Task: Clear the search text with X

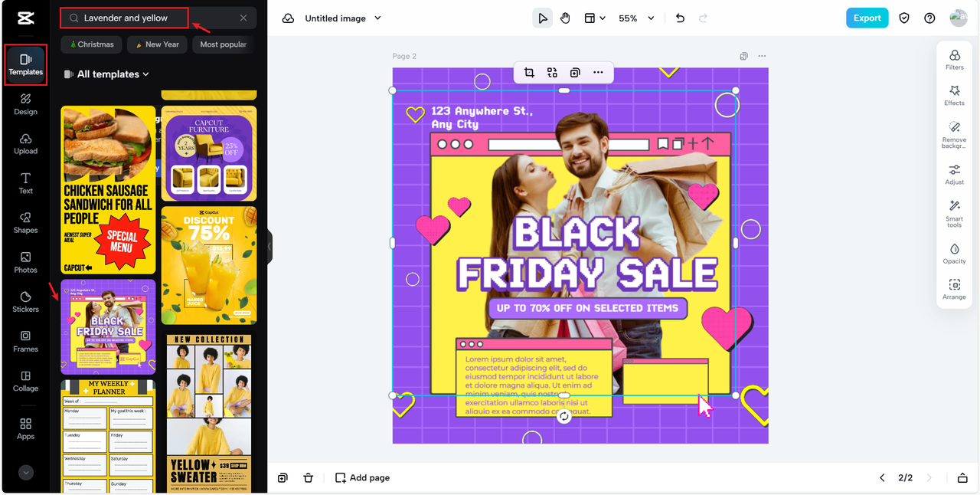Action: coord(243,18)
